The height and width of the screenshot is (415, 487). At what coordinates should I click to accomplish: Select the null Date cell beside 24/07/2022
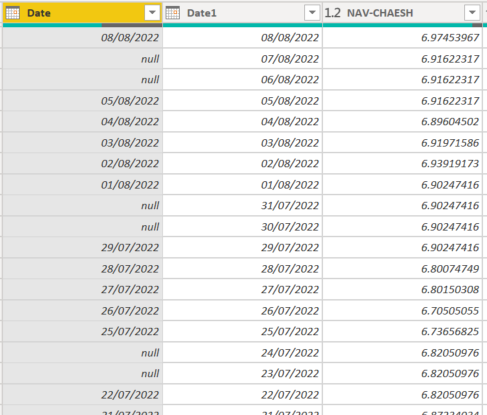[x=82, y=353]
